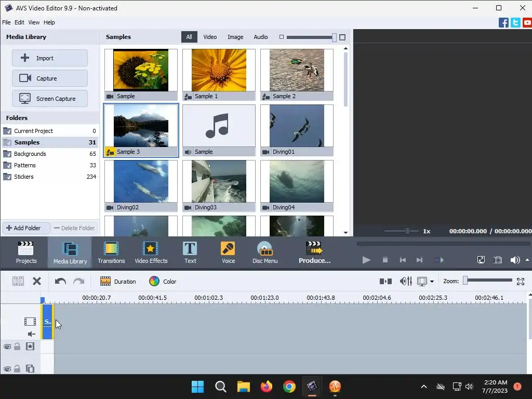The width and height of the screenshot is (532, 399).
Task: Open the Projects section
Action: (26, 252)
